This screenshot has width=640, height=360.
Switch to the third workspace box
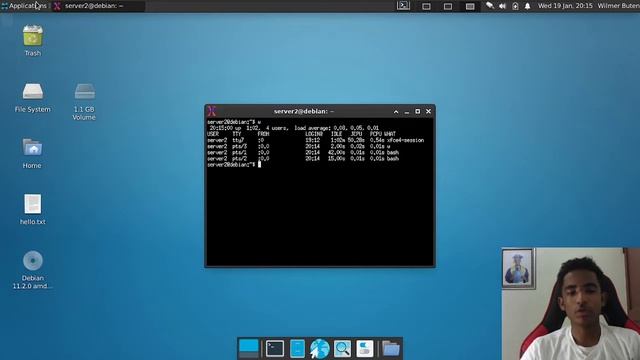[x=470, y=6]
